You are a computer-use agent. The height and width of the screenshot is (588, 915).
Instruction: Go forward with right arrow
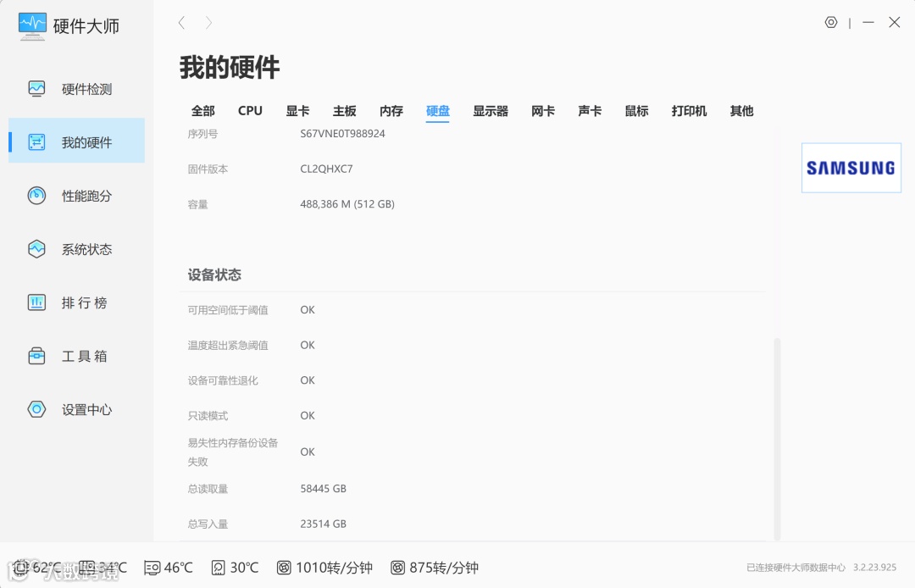pyautogui.click(x=208, y=23)
